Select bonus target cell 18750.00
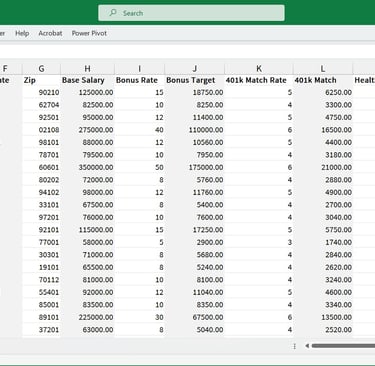Screen dimensions: 375x366 [x=195, y=92]
